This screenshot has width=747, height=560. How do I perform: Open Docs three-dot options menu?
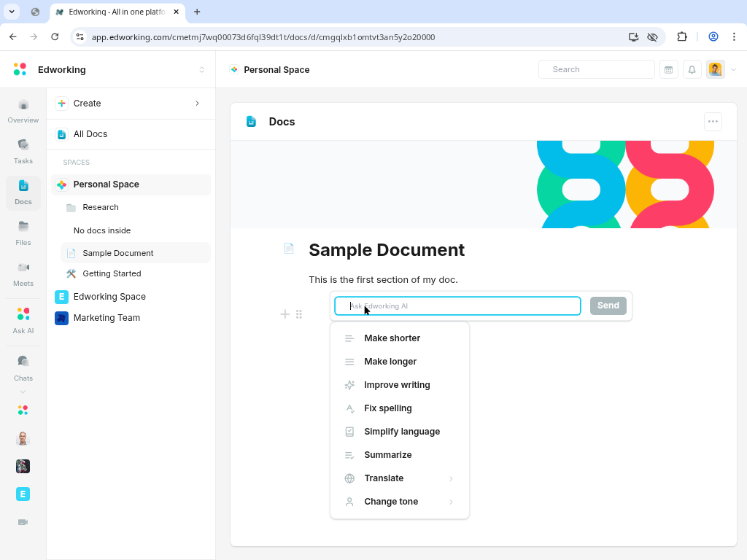point(713,122)
